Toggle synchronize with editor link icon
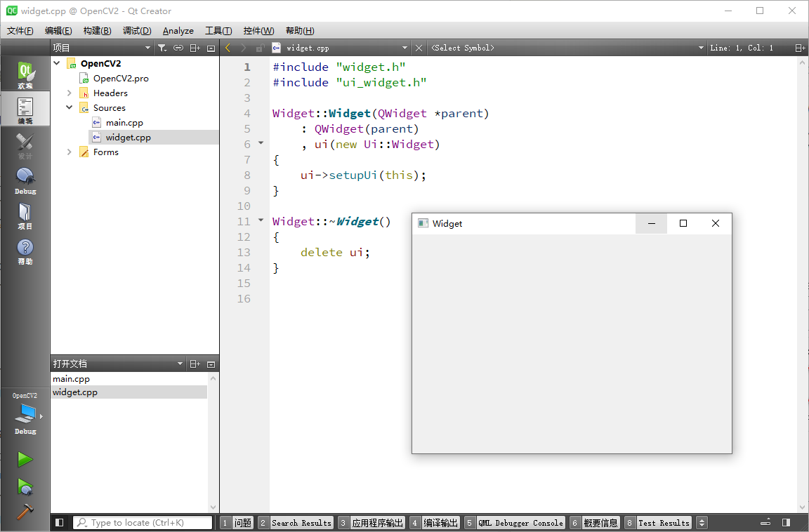This screenshot has height=532, width=809. coord(178,48)
